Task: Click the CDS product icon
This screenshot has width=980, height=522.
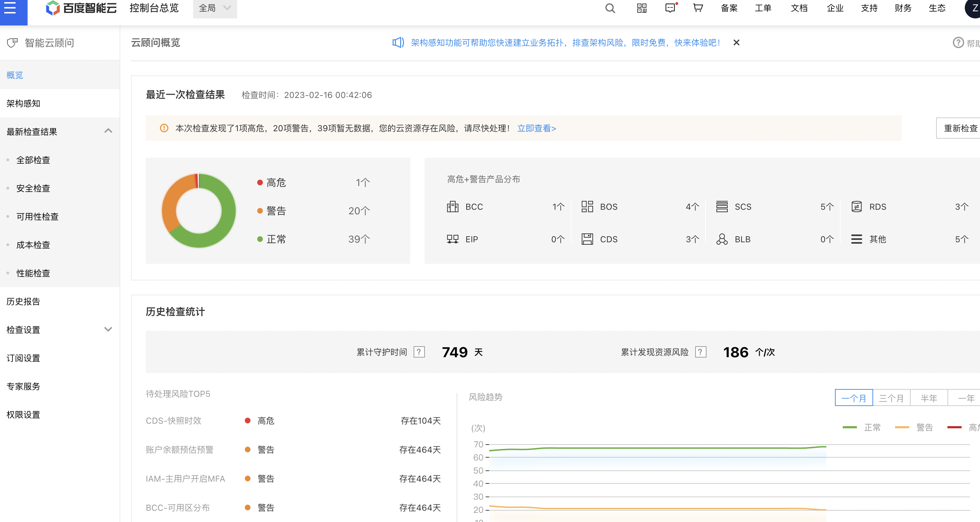Action: [x=587, y=239]
